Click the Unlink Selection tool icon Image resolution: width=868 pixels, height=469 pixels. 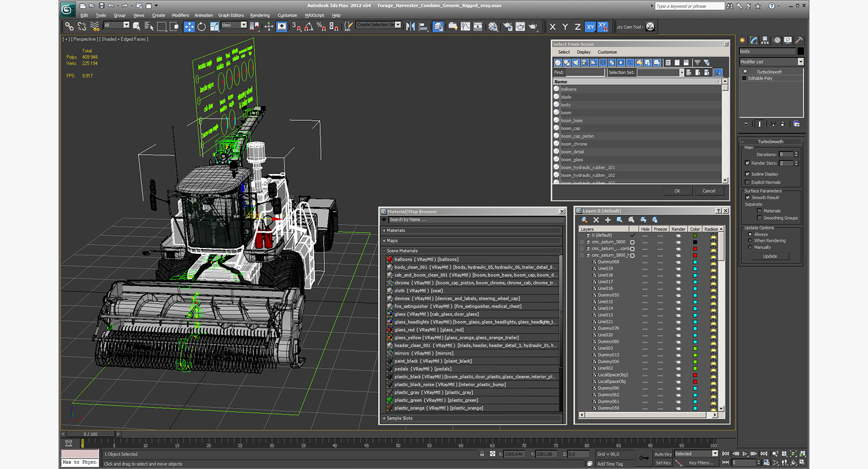click(x=82, y=26)
